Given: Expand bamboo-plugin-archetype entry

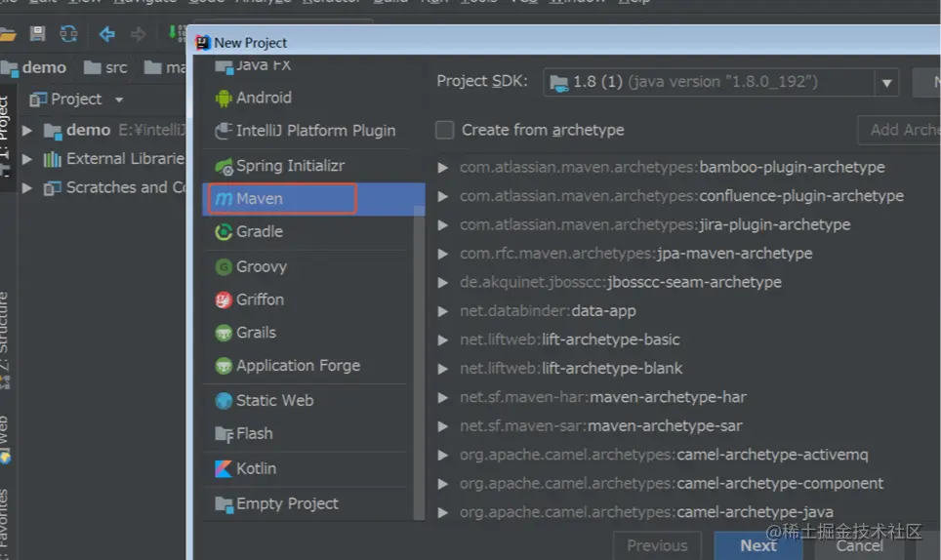Looking at the screenshot, I should [443, 168].
